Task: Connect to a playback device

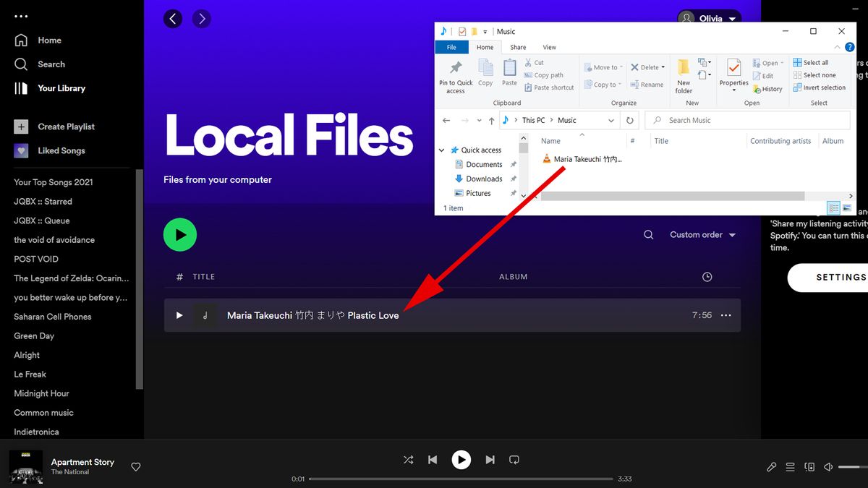Action: [x=809, y=466]
